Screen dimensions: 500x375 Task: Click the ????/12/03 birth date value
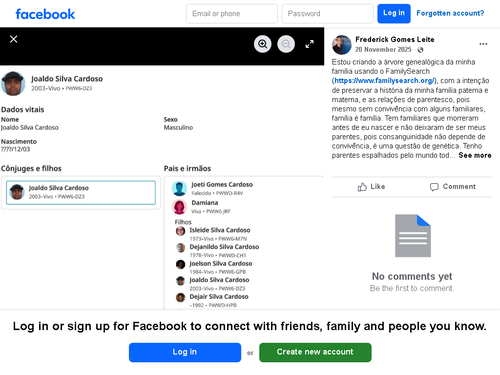pyautogui.click(x=15, y=149)
